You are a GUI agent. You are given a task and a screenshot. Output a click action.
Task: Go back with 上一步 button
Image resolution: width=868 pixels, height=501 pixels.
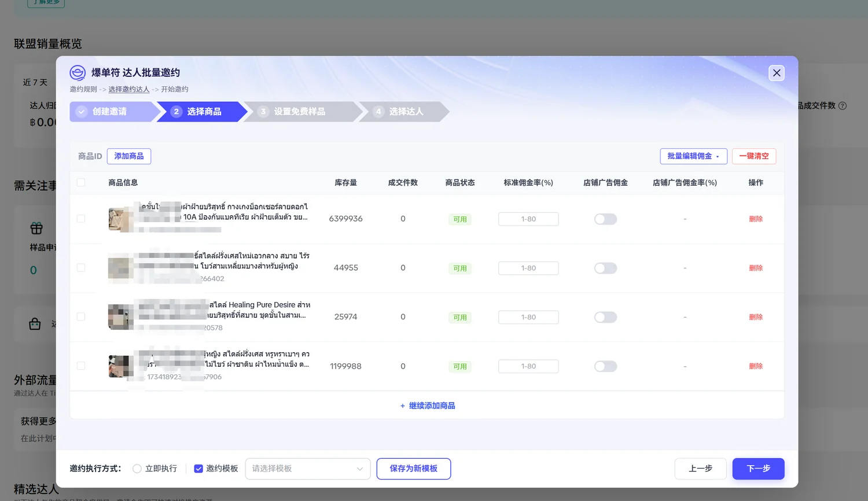click(x=701, y=469)
